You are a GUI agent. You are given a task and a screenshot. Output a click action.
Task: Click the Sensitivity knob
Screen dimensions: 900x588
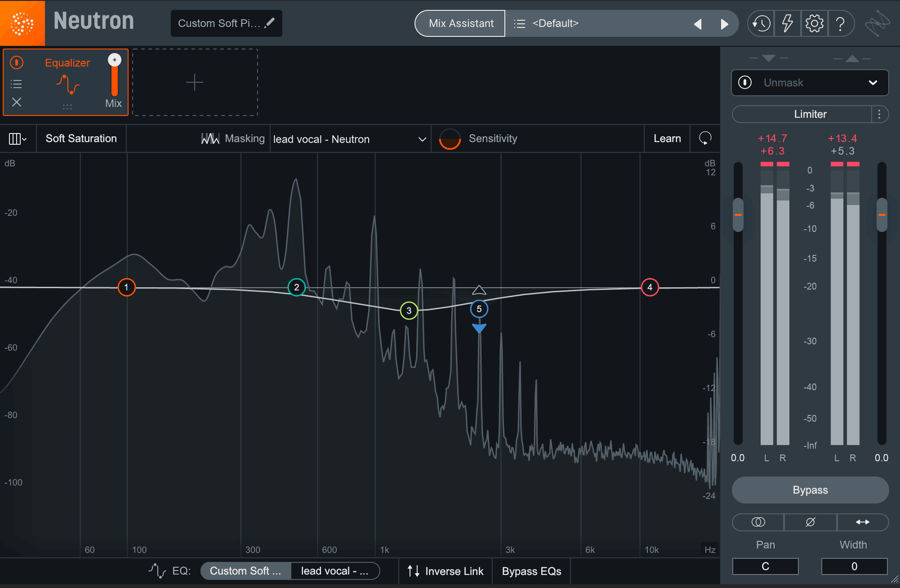(x=450, y=138)
